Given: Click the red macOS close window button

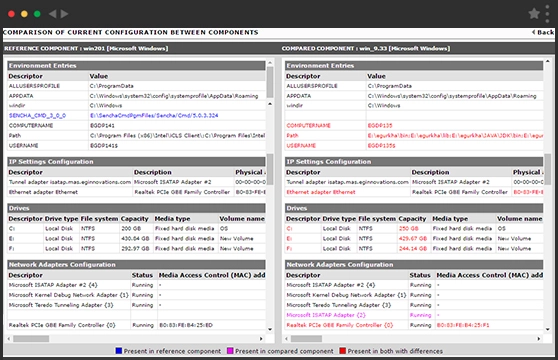Looking at the screenshot, I should (11, 14).
